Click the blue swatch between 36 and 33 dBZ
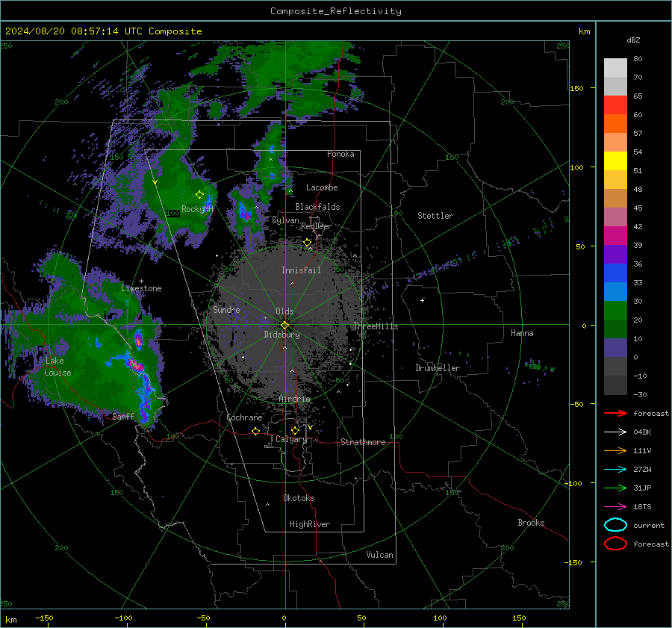The image size is (672, 628). 615,273
